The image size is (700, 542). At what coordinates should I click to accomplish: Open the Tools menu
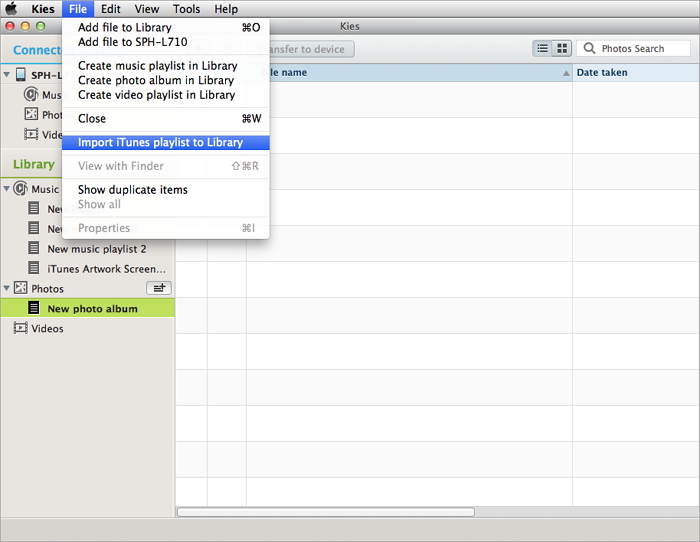point(187,9)
